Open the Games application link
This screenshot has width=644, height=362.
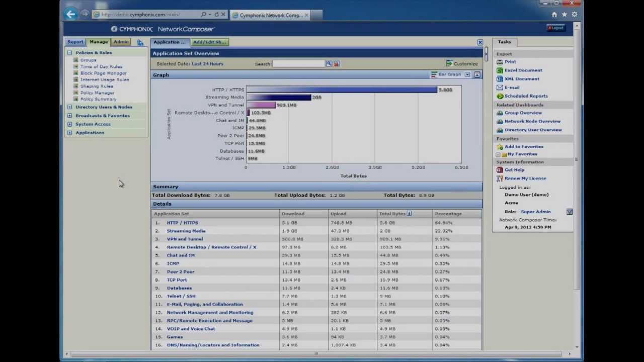175,337
